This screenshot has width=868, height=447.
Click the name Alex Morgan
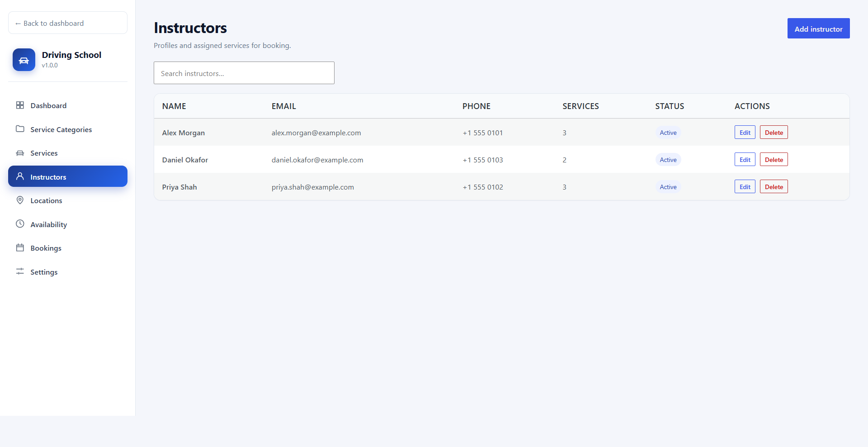[x=184, y=133]
